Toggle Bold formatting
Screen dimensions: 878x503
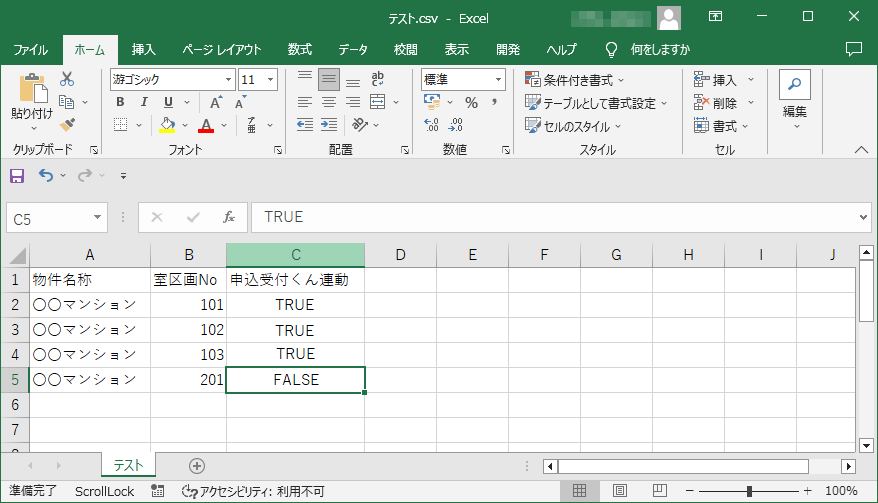[x=120, y=102]
